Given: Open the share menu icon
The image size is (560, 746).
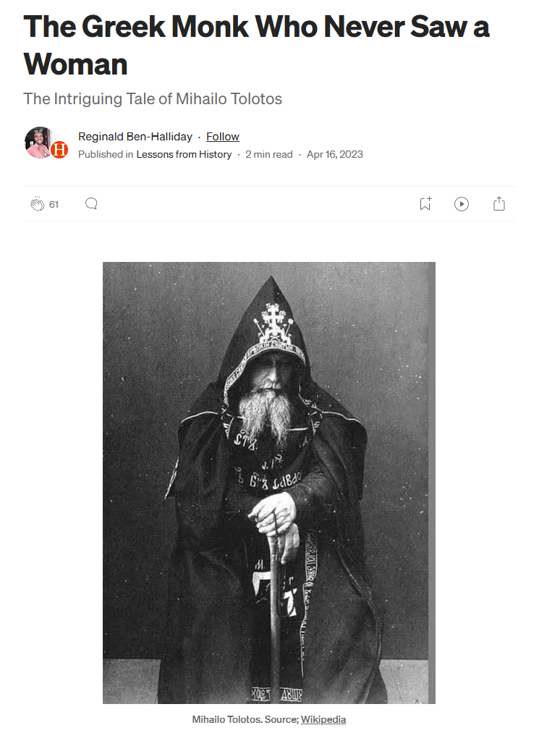Looking at the screenshot, I should point(499,203).
